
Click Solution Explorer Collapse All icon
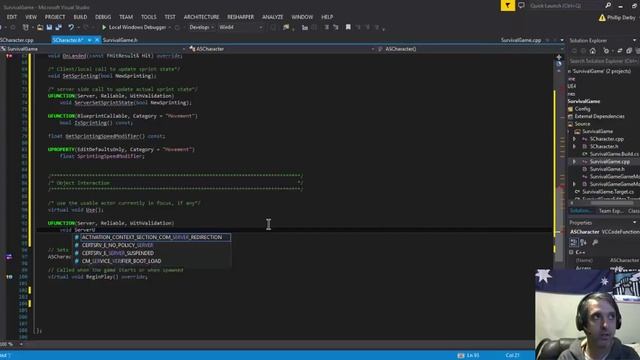(629, 51)
